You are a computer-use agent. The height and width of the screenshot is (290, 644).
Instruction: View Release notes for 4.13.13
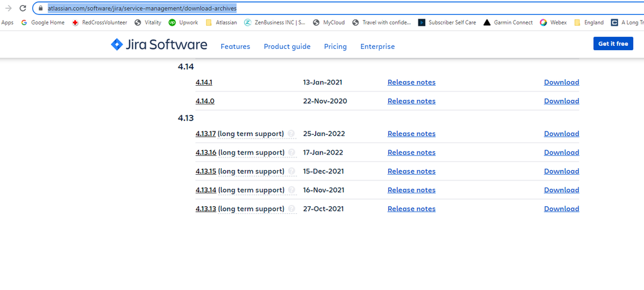coord(411,209)
